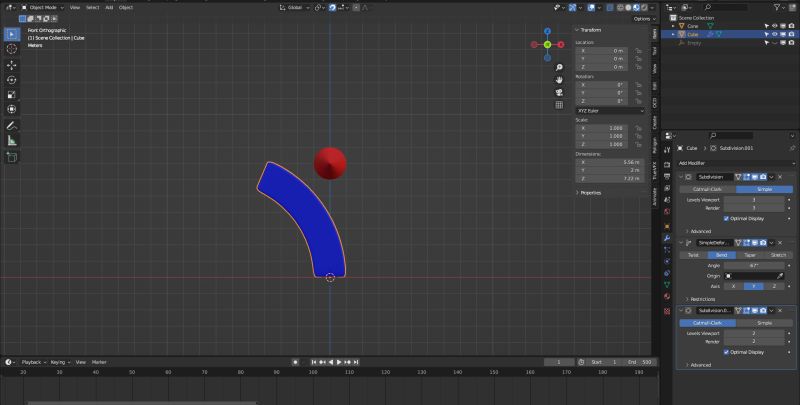Hide the Cone object in viewport
Viewport: 800px width, 405px height.
(774, 26)
